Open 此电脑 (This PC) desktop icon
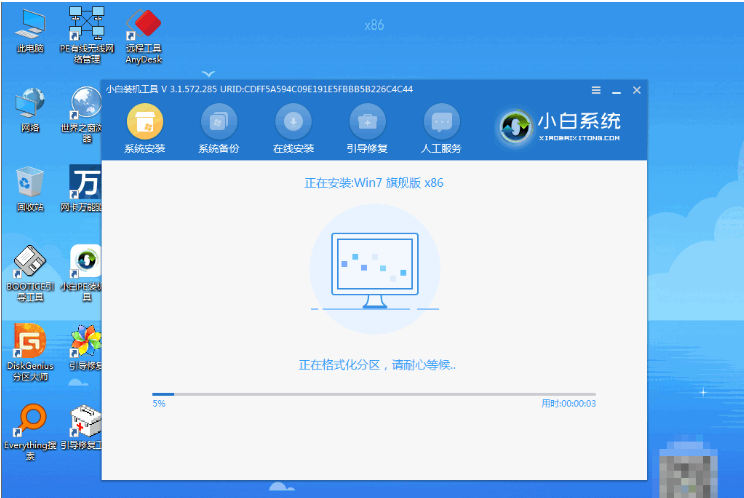744x498 pixels. click(29, 28)
